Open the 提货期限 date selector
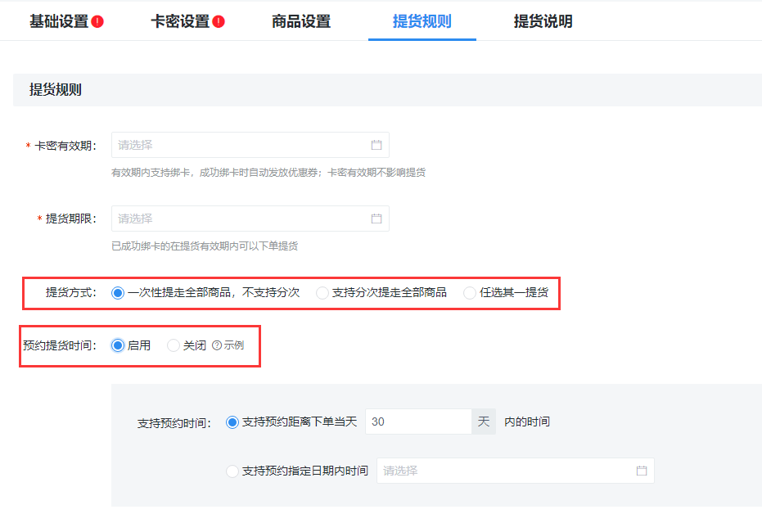This screenshot has height=532, width=762. pos(246,219)
